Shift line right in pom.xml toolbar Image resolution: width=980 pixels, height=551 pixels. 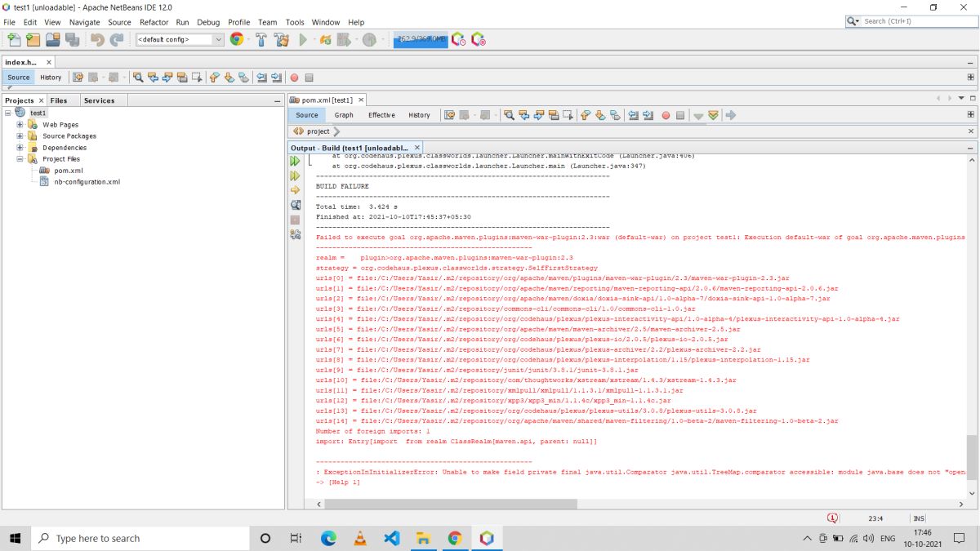coord(648,115)
